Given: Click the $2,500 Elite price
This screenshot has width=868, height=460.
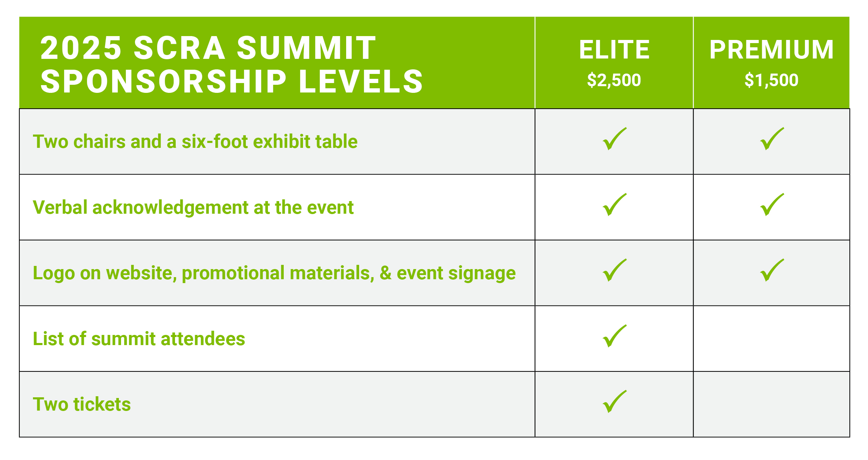Looking at the screenshot, I should [614, 80].
